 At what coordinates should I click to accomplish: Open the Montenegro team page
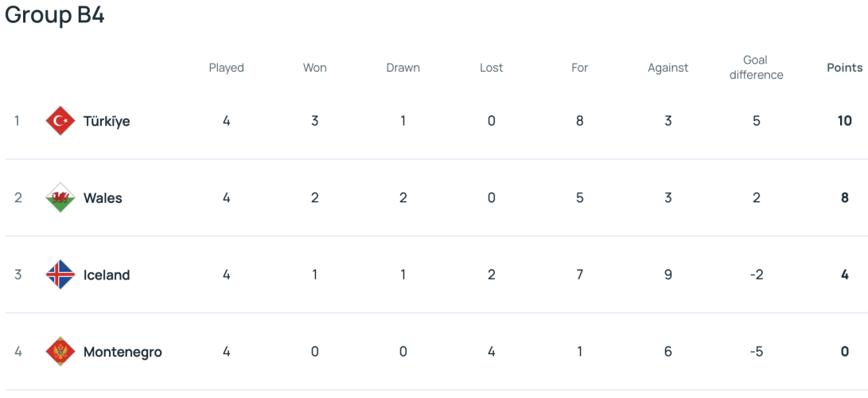[123, 352]
